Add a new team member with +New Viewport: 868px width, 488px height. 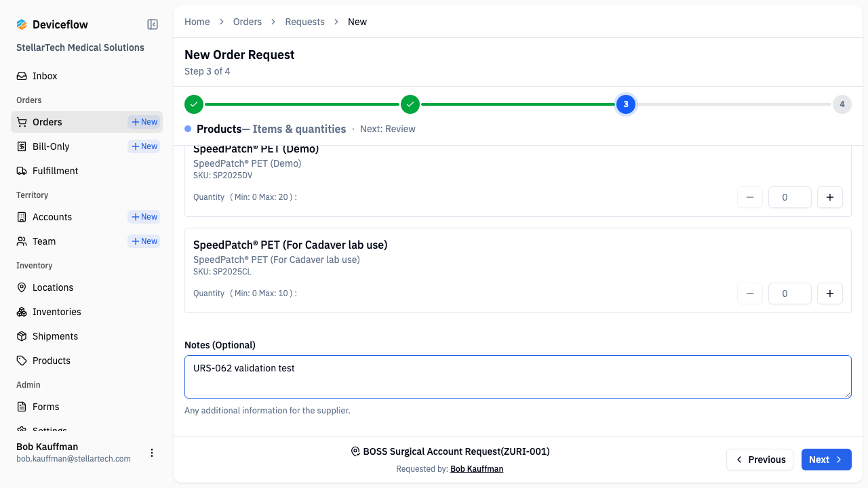(144, 241)
